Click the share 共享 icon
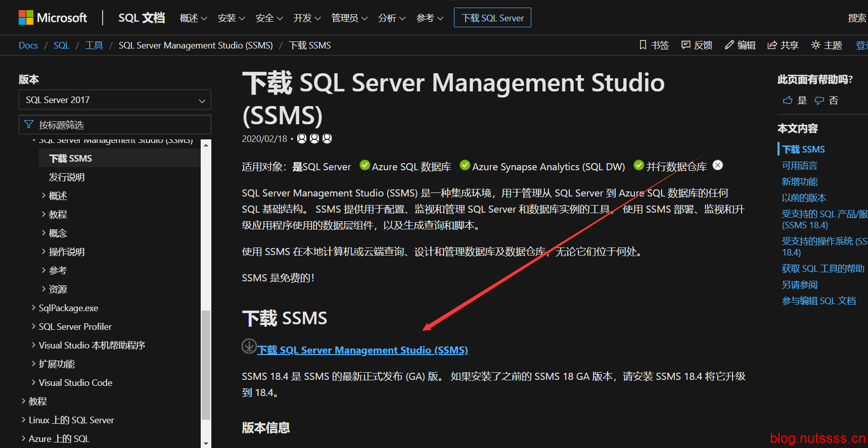 pos(772,45)
